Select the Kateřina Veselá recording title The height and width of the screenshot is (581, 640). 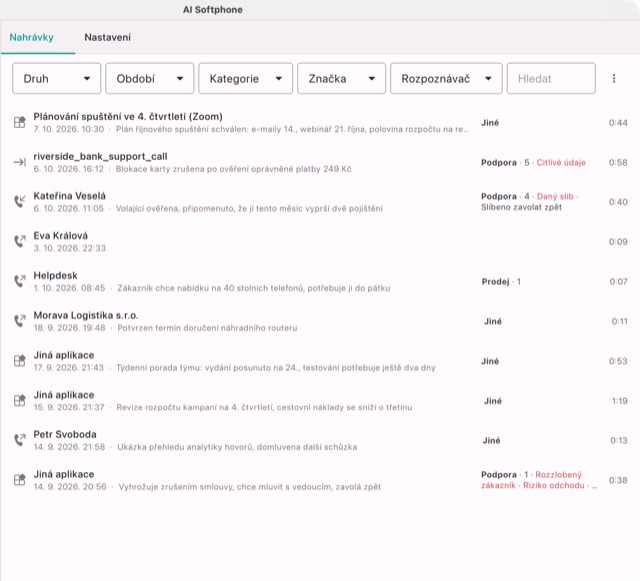(69, 196)
